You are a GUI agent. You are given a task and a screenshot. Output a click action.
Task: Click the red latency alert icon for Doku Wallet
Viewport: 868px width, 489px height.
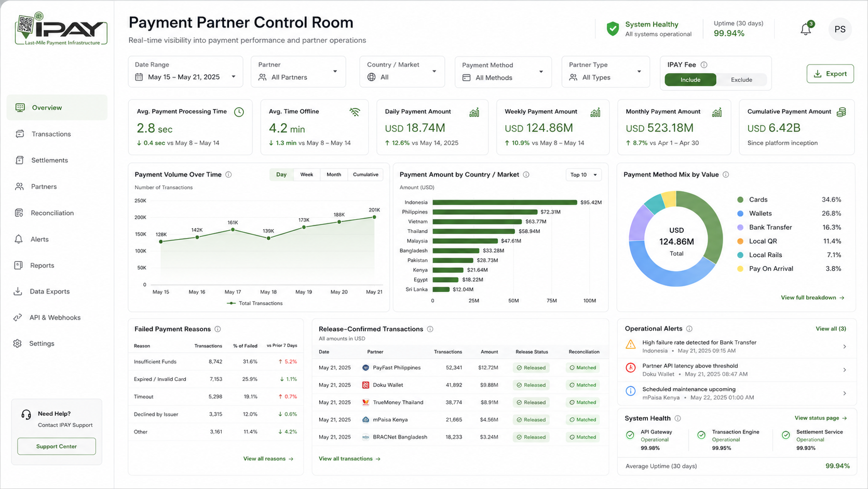tap(630, 368)
